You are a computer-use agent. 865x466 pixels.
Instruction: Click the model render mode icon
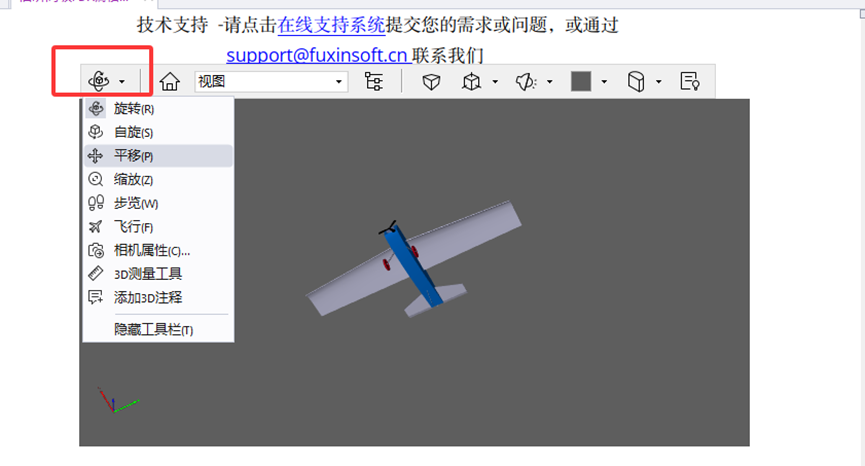471,81
